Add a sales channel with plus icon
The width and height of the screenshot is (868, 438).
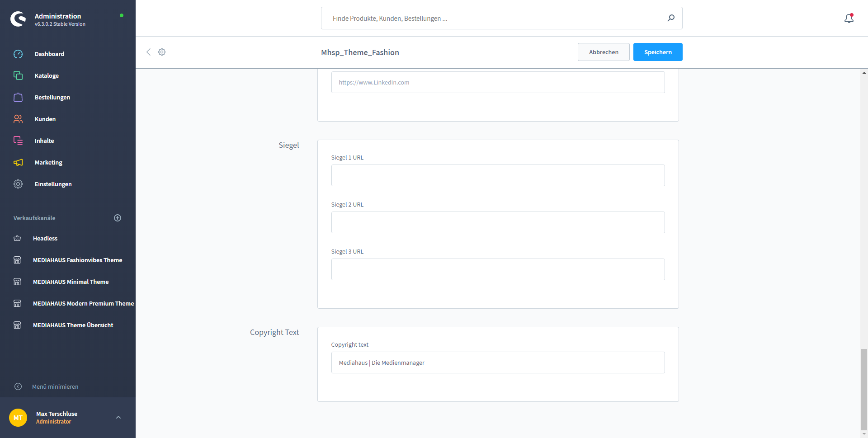click(x=118, y=218)
